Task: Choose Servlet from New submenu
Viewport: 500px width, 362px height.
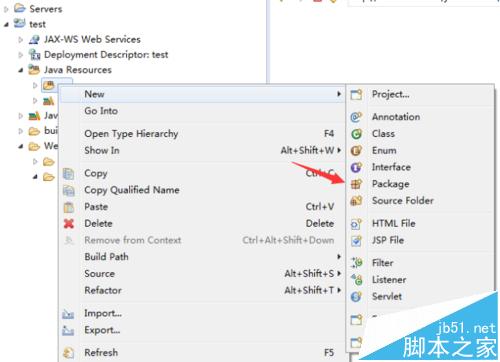Action: coord(420,296)
